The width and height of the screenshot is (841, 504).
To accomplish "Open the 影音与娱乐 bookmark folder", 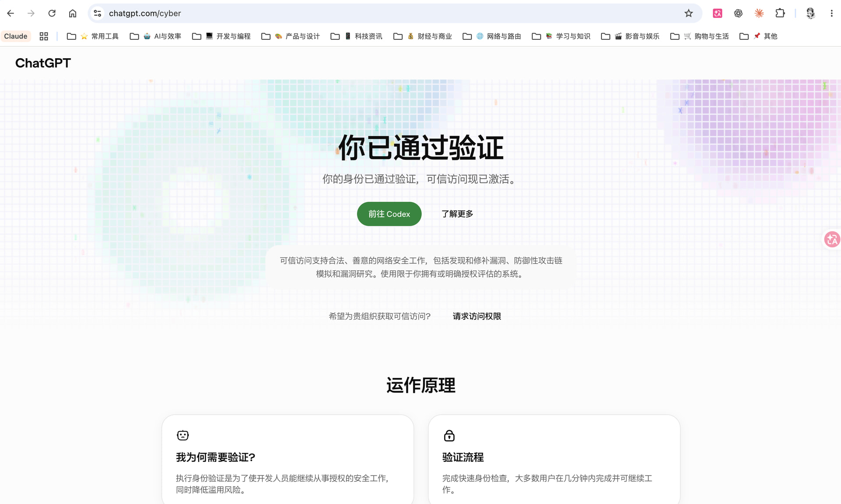I will point(630,36).
